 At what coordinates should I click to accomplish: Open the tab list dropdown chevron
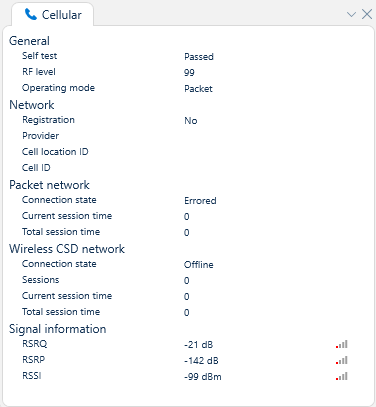(x=351, y=14)
